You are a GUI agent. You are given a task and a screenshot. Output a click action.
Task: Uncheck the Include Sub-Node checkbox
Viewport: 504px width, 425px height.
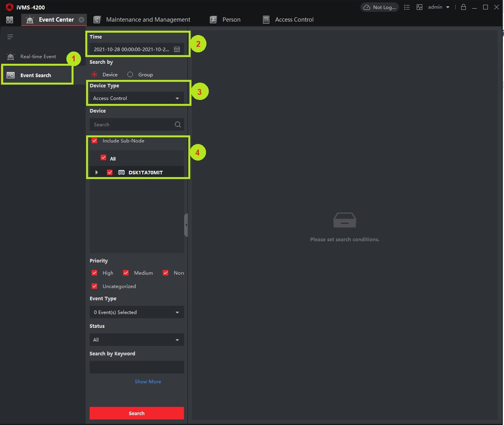point(94,140)
